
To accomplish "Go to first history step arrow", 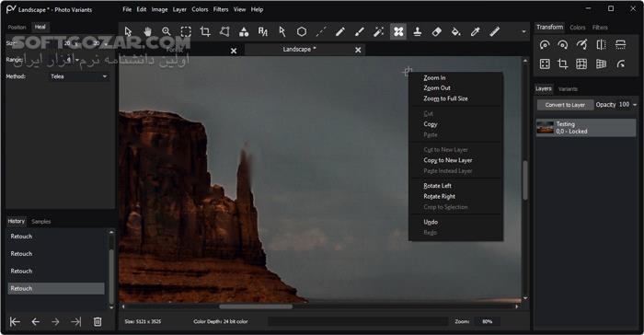I will pyautogui.click(x=15, y=321).
